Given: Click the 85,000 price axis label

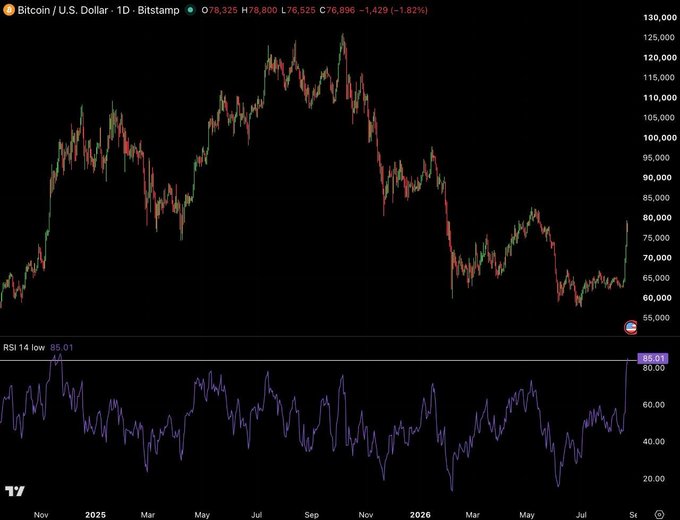Looking at the screenshot, I should 656,198.
